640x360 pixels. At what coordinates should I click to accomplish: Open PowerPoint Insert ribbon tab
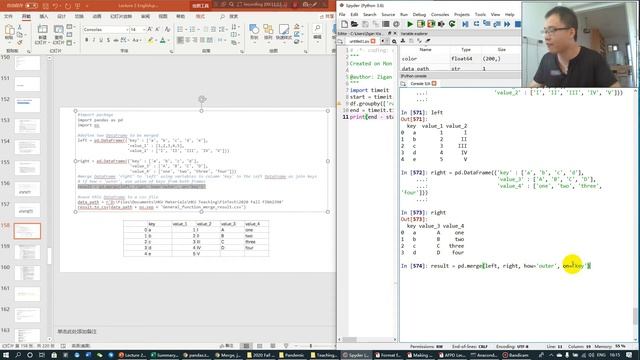pos(44,16)
